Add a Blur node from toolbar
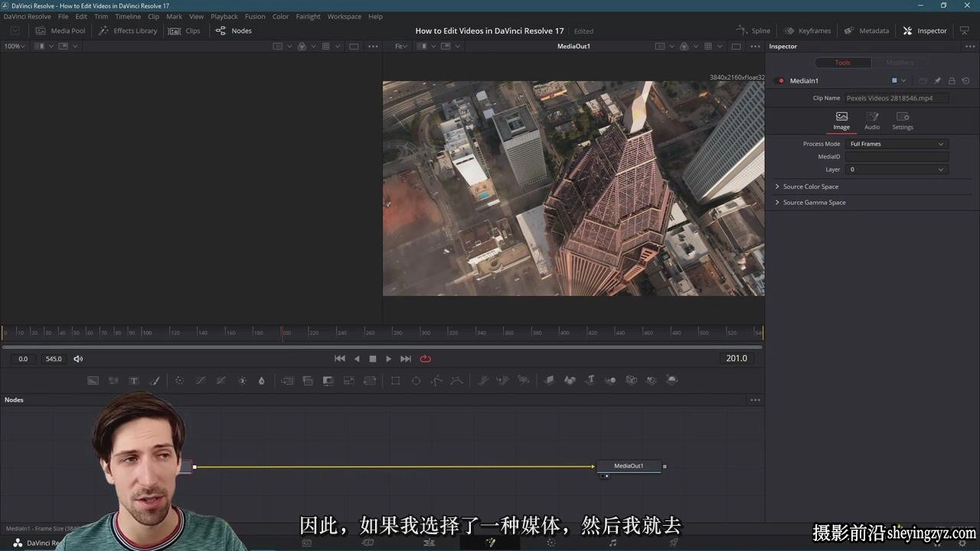The image size is (980, 551). (261, 380)
